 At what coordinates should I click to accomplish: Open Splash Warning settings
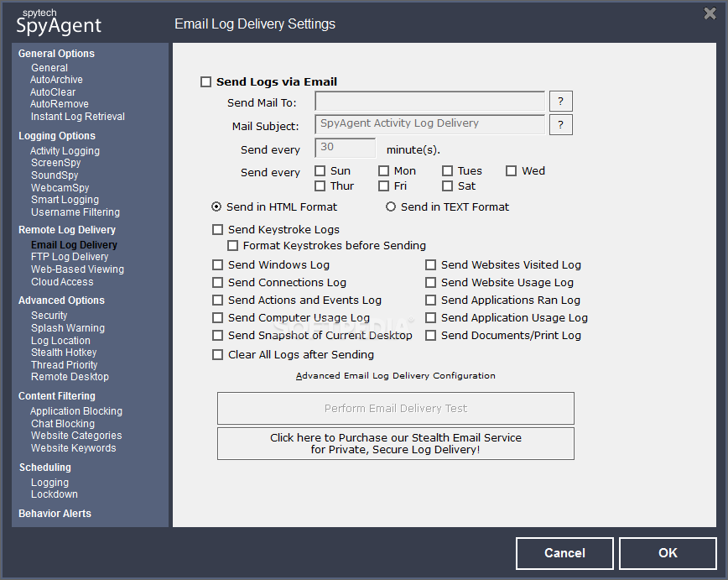pyautogui.click(x=67, y=328)
